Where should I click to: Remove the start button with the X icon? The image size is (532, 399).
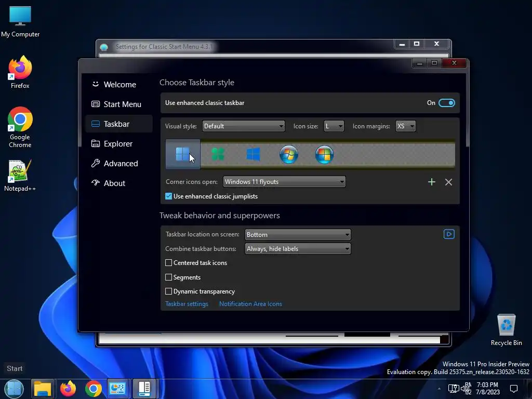pyautogui.click(x=448, y=182)
